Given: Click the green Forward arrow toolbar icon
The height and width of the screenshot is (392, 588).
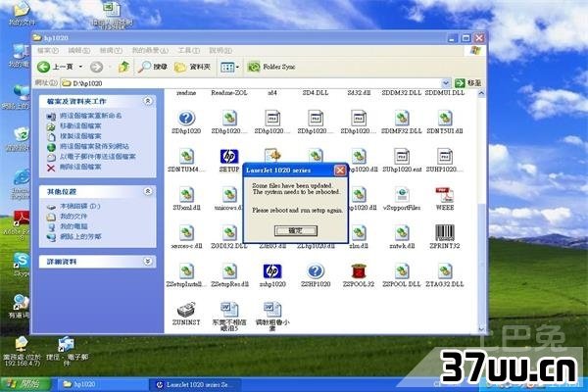Looking at the screenshot, I should 96,67.
